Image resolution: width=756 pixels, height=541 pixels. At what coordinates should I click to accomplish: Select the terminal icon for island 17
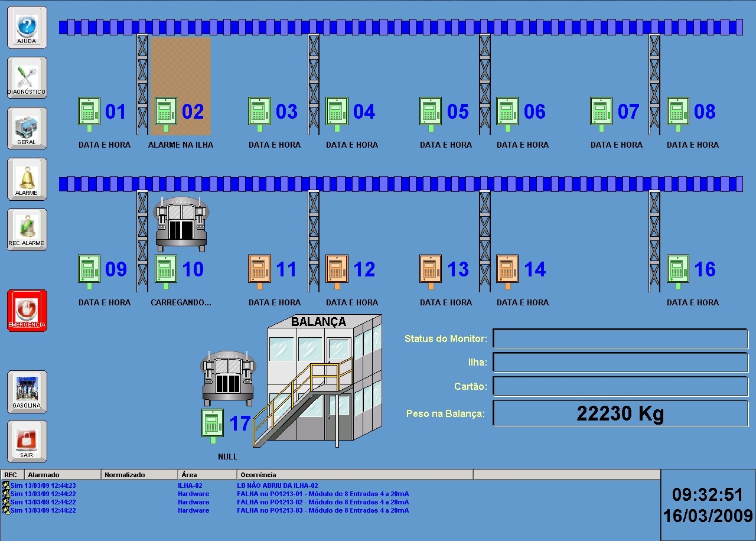pyautogui.click(x=213, y=426)
